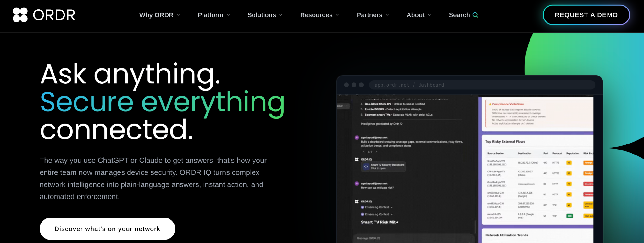The image size is (644, 243).
Task: Click the 'Source Device' column header
Action: 496,153
